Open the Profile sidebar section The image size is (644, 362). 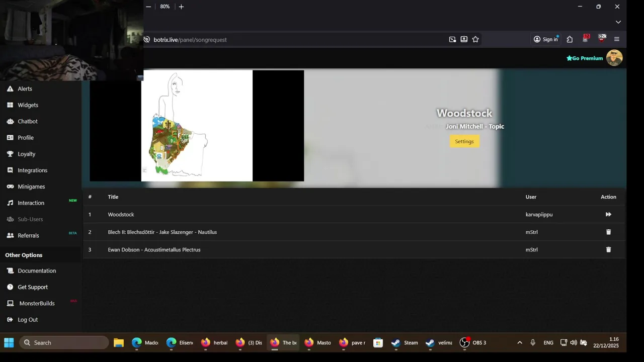pos(26,138)
